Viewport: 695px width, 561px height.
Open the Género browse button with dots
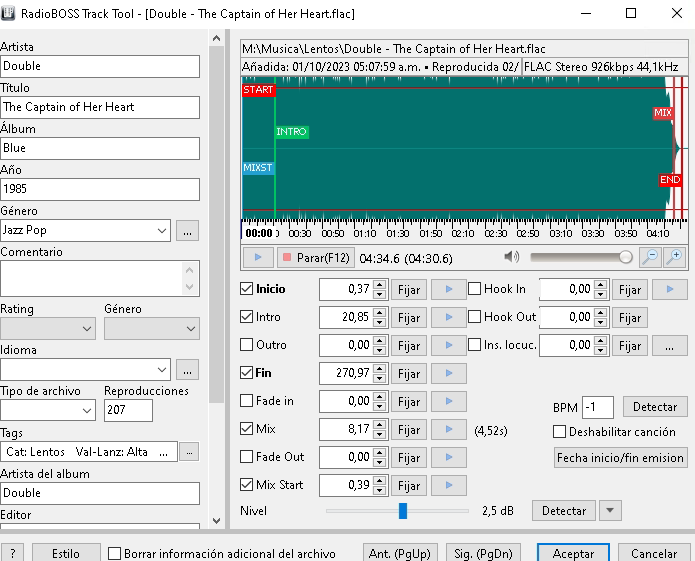click(x=187, y=231)
